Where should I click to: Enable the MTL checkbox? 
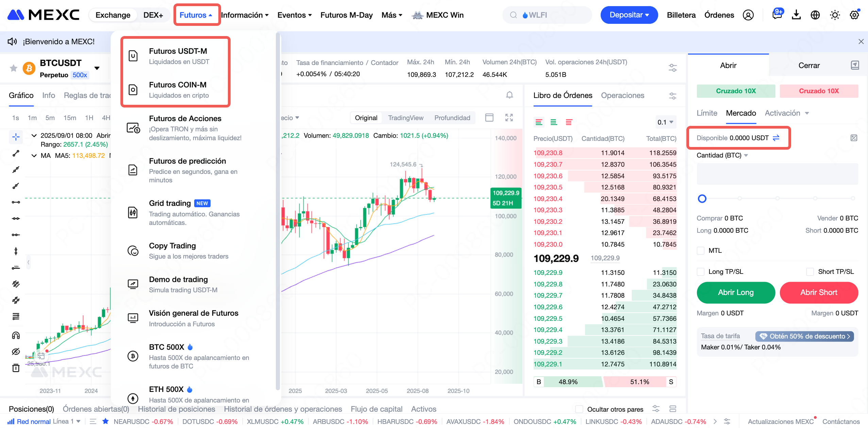(x=701, y=251)
